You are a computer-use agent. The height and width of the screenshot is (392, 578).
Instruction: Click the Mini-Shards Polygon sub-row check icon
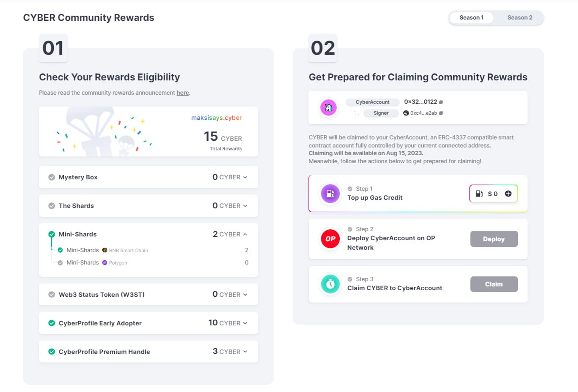(x=60, y=263)
